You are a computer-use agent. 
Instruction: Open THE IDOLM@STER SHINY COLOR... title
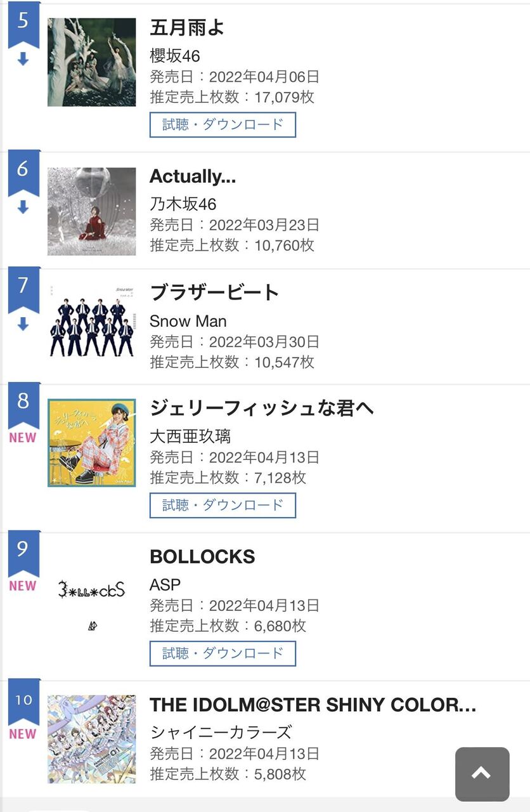313,705
